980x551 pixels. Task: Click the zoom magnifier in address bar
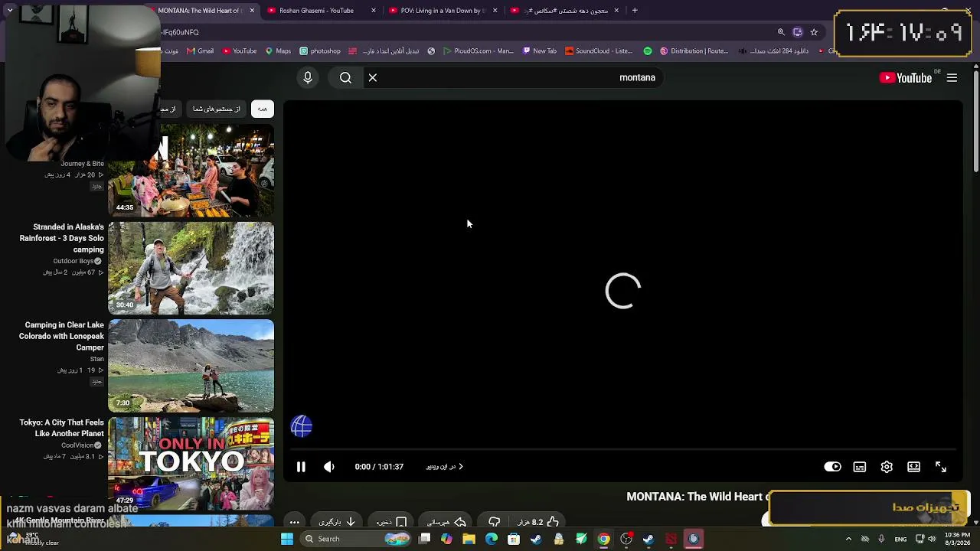[x=781, y=32]
